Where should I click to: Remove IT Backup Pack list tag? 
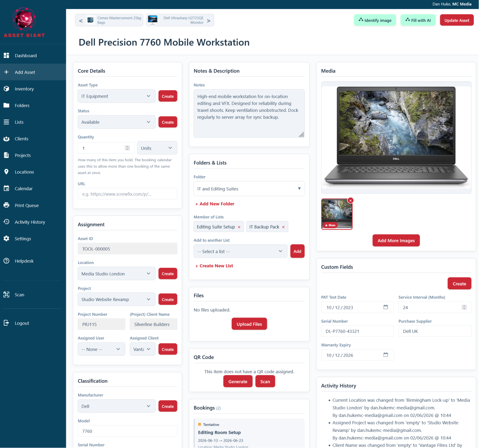[283, 227]
